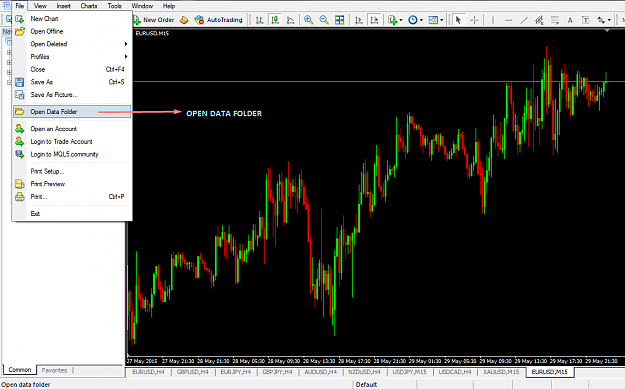
Task: Click the MetaEditor book icon after New Order
Action: click(184, 20)
